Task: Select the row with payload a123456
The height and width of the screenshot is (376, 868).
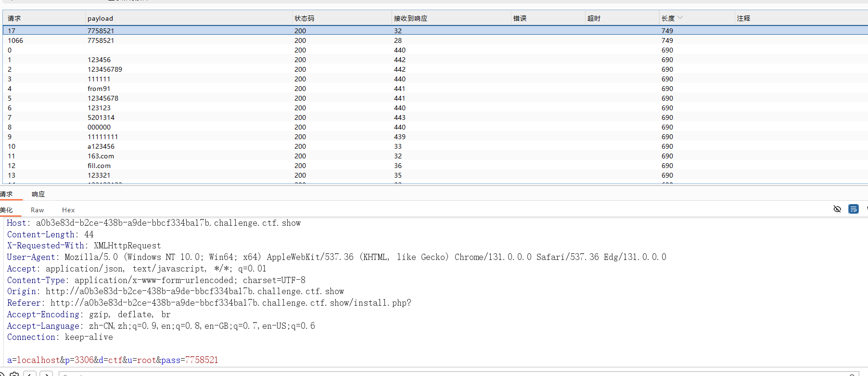Action: coord(435,146)
